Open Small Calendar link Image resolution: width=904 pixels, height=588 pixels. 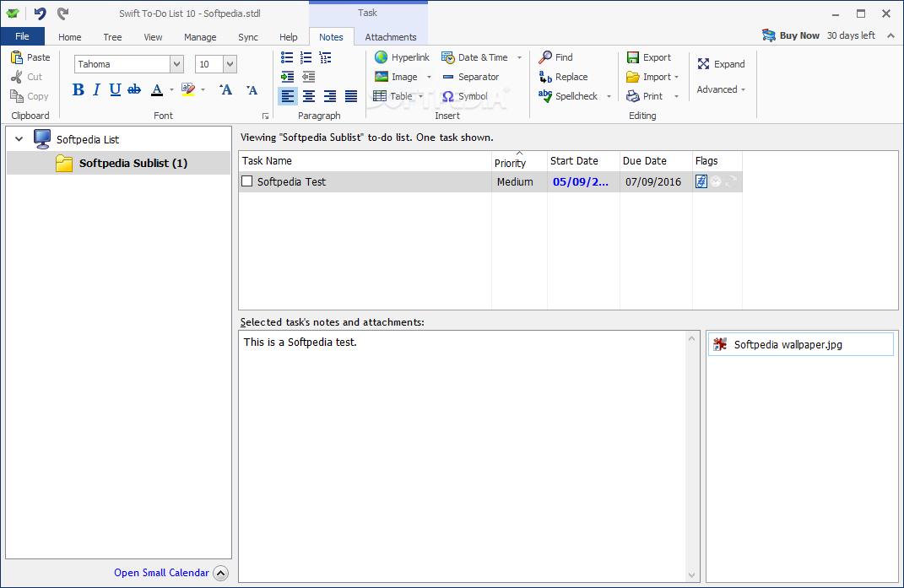tap(161, 573)
